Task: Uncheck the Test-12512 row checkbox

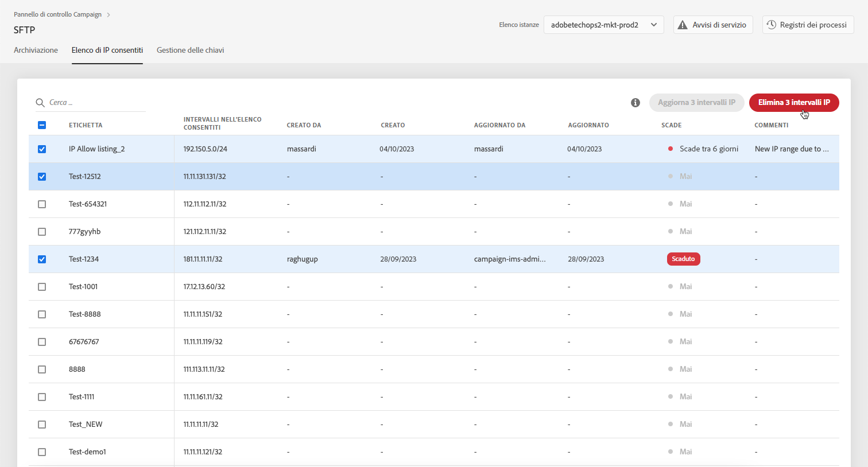Action: pos(42,177)
